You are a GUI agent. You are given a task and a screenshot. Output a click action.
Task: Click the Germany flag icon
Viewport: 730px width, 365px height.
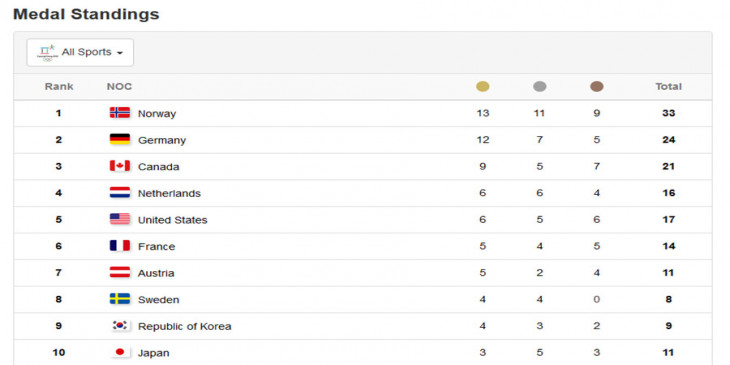pos(120,139)
